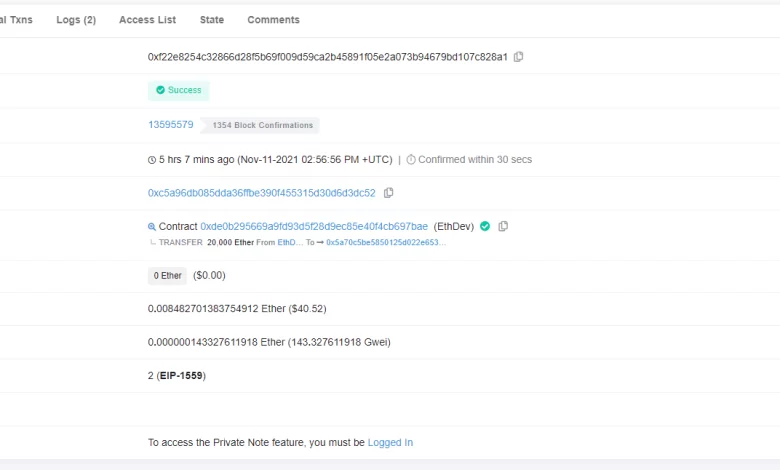Click the Success status badge

coord(179,90)
